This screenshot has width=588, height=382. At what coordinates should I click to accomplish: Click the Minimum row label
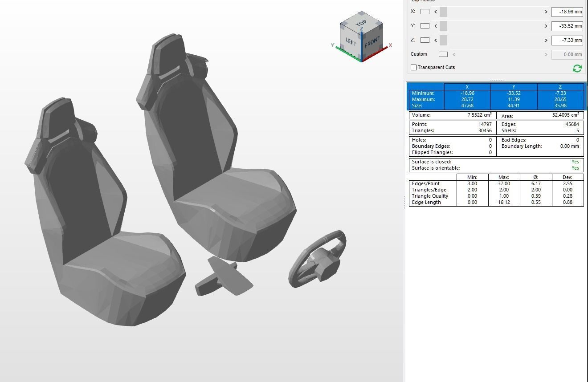point(423,93)
